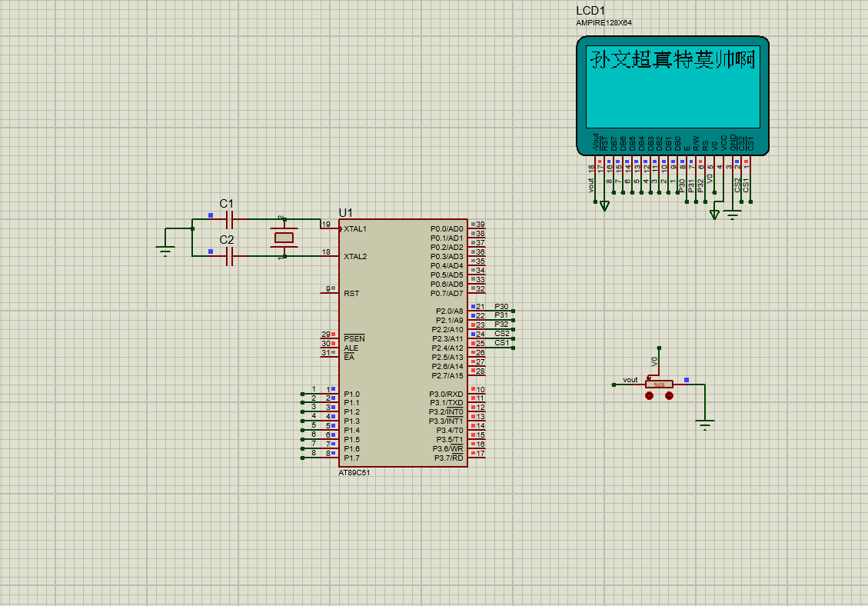This screenshot has width=868, height=606.
Task: Click the P3.4/T0 pin label
Action: click(x=450, y=431)
